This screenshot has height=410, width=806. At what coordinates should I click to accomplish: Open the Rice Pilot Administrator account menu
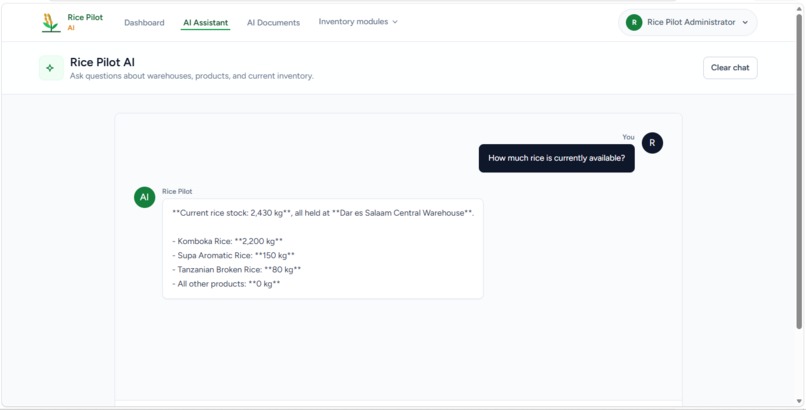(x=687, y=22)
